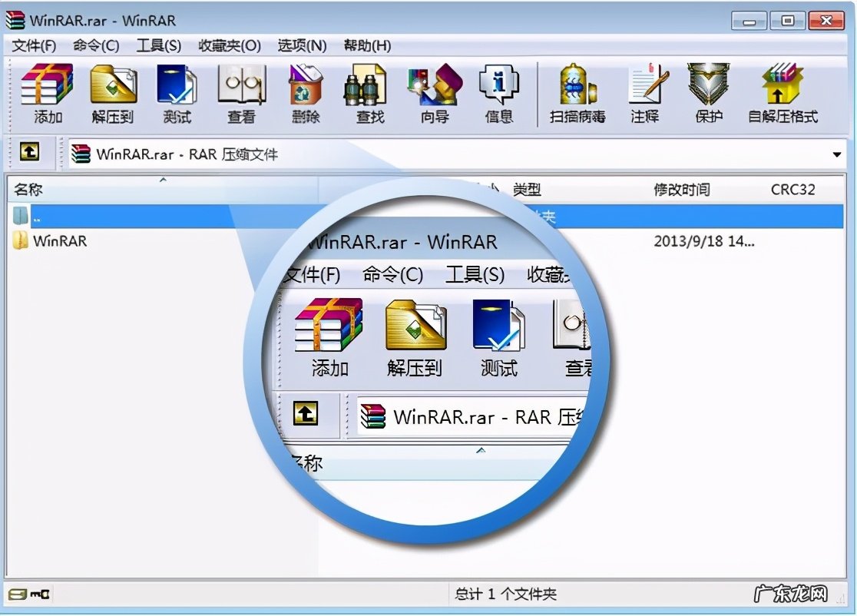Click the address path WinRAR.rar - RAR 压缩文件
Screen dimensions: 857x616
click(187, 154)
